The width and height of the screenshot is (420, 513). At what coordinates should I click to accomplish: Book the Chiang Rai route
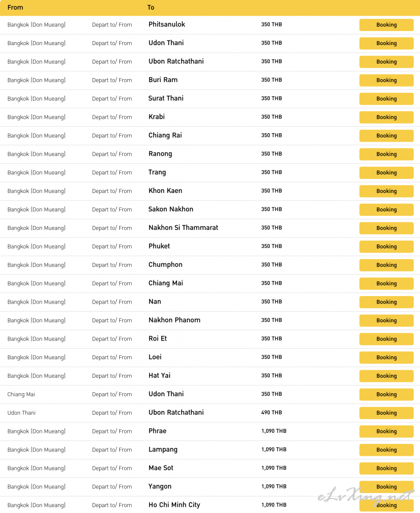(x=386, y=136)
